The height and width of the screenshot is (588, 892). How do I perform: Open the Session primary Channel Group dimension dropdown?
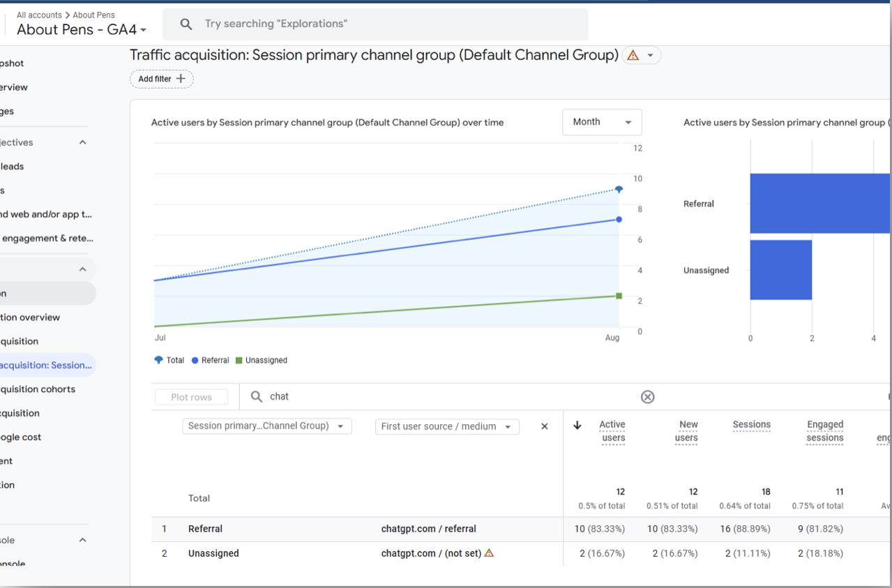tap(267, 426)
